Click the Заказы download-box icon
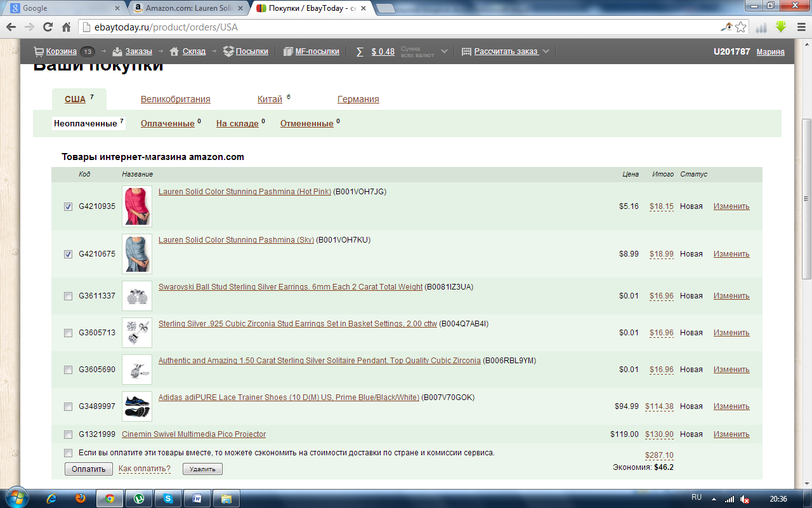The width and height of the screenshot is (812, 508). pos(117,51)
